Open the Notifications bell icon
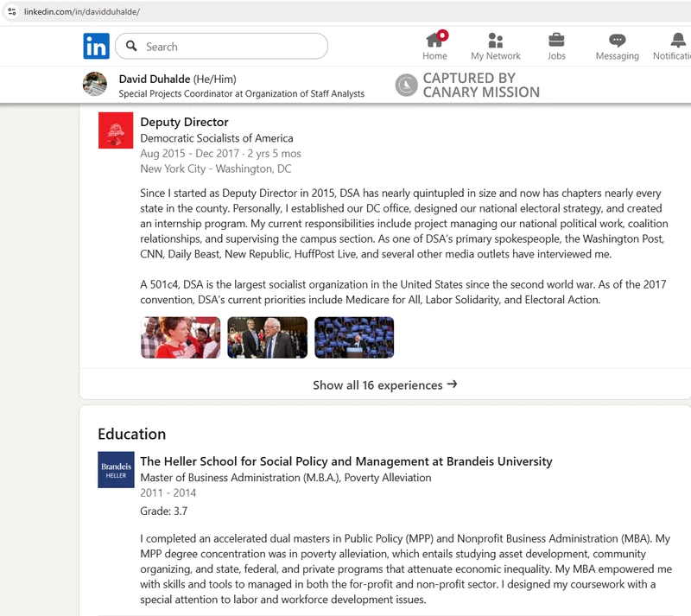The image size is (691, 616). (x=677, y=41)
